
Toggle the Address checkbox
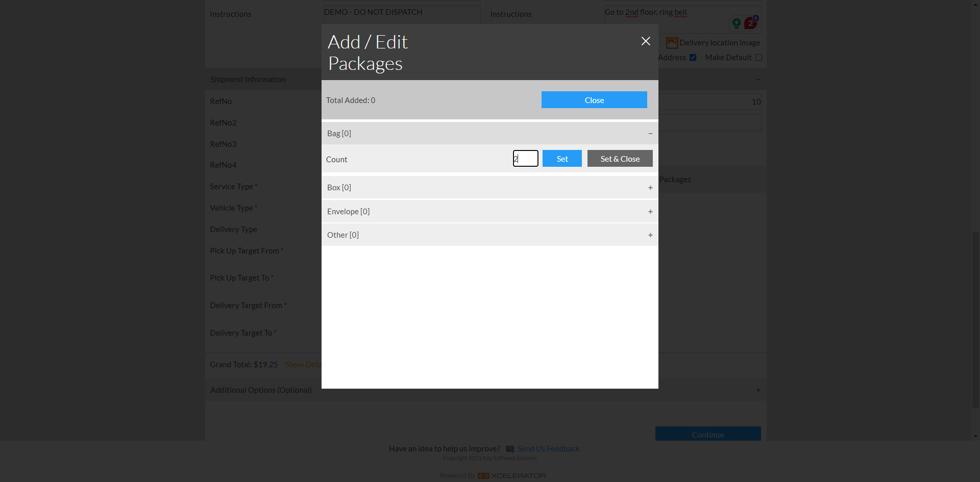click(x=693, y=58)
